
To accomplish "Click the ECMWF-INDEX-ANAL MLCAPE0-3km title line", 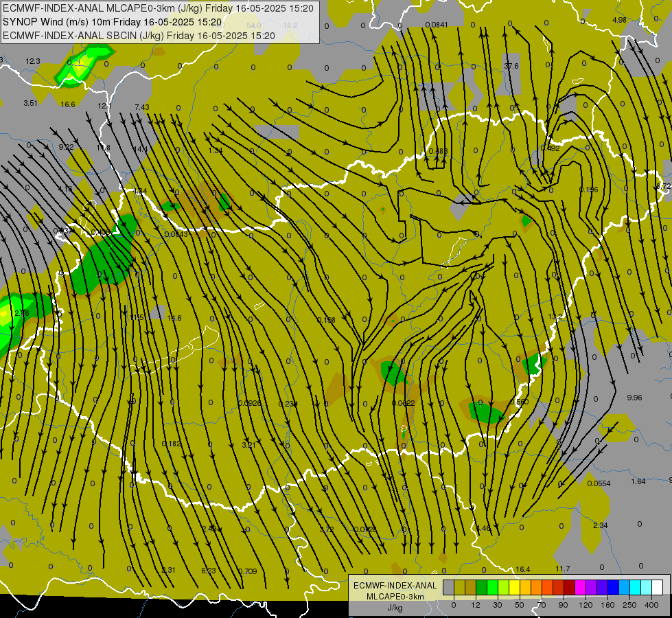I will click(x=158, y=8).
